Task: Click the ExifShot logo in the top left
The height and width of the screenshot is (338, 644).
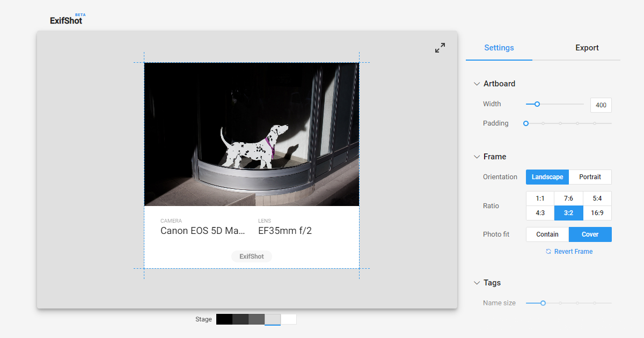Action: tap(67, 18)
